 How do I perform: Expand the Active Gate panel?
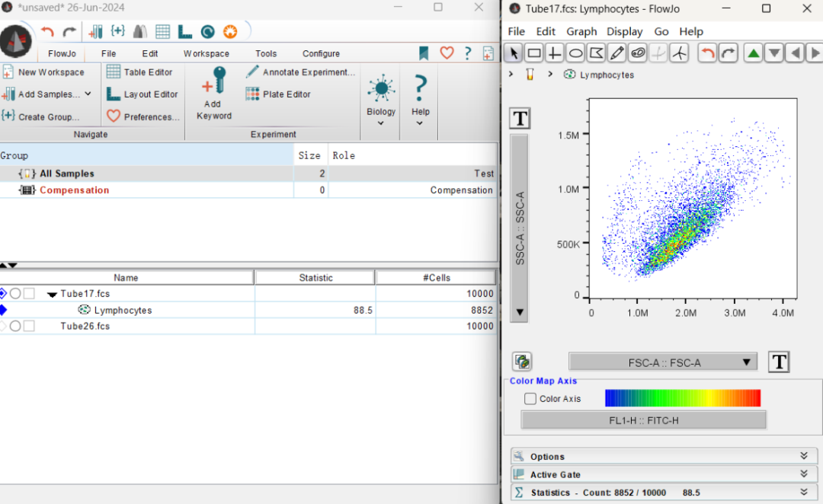pyautogui.click(x=664, y=474)
